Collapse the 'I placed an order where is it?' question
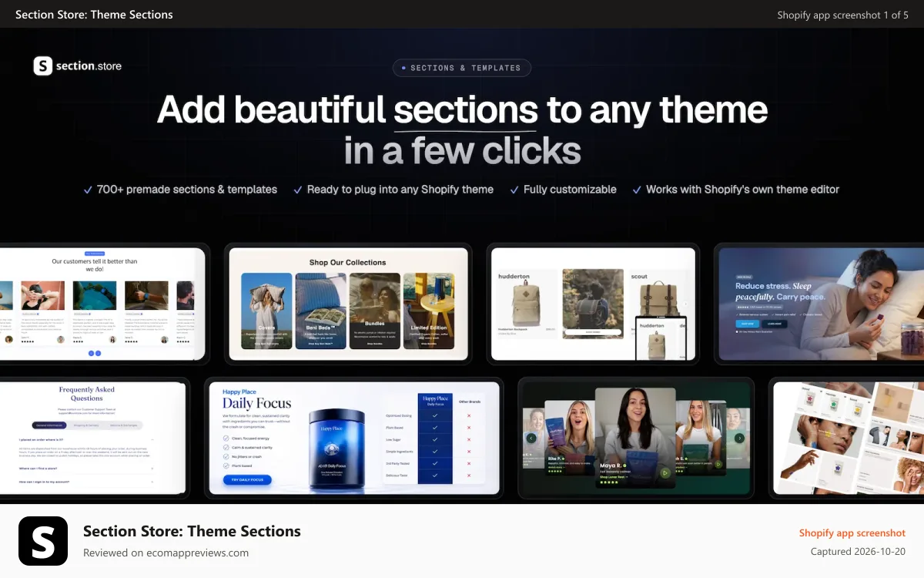 click(x=86, y=439)
